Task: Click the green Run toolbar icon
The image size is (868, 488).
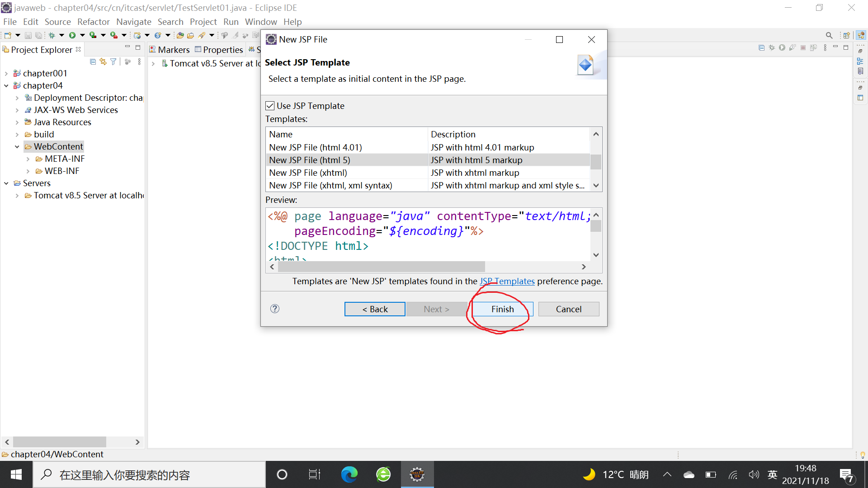Action: pyautogui.click(x=72, y=35)
